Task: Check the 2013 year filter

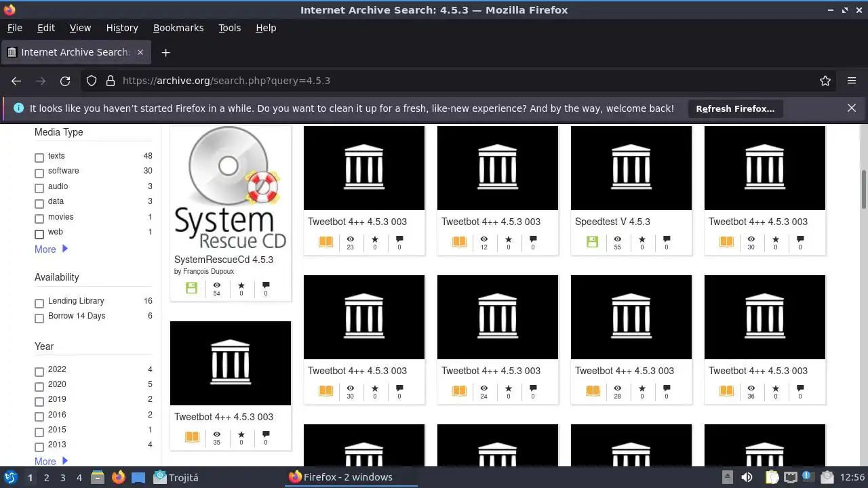Action: tap(39, 447)
